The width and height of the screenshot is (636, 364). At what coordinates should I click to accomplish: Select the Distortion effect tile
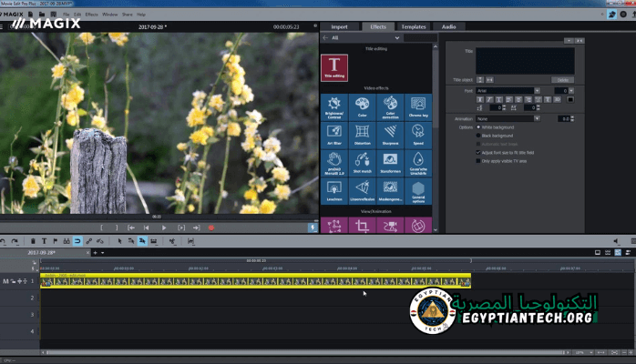(363, 136)
